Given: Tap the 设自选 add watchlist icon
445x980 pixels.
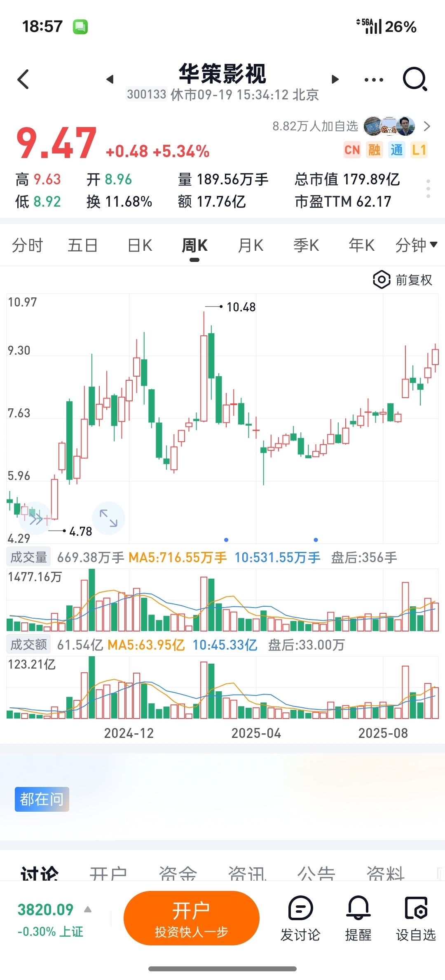Looking at the screenshot, I should tap(416, 908).
